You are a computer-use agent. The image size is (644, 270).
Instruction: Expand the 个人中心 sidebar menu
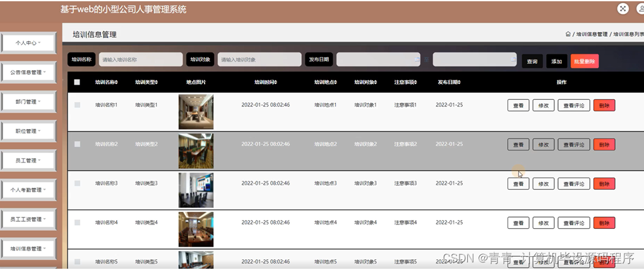[x=28, y=43]
